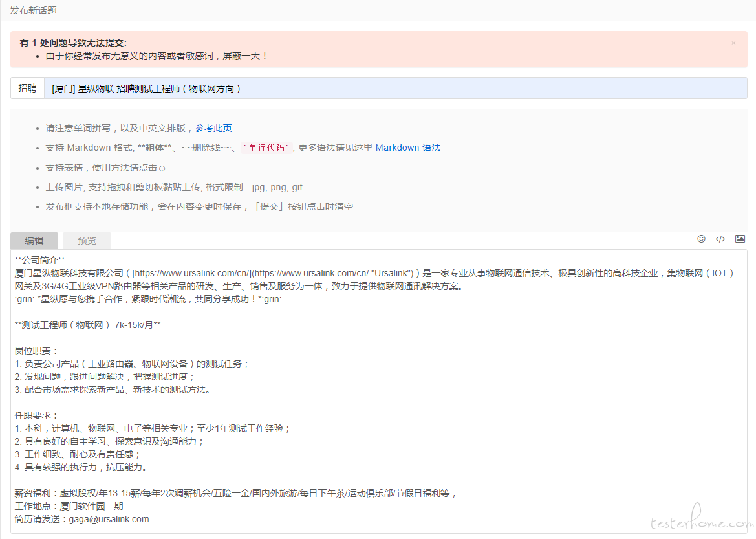This screenshot has width=756, height=539.
Task: Insert a code block via the code icon
Action: click(720, 239)
